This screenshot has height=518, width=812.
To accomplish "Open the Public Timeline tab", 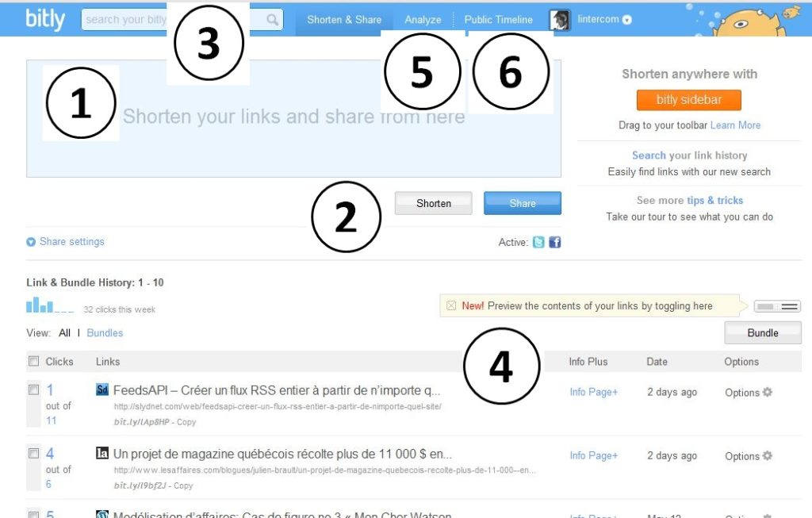I will coord(498,20).
